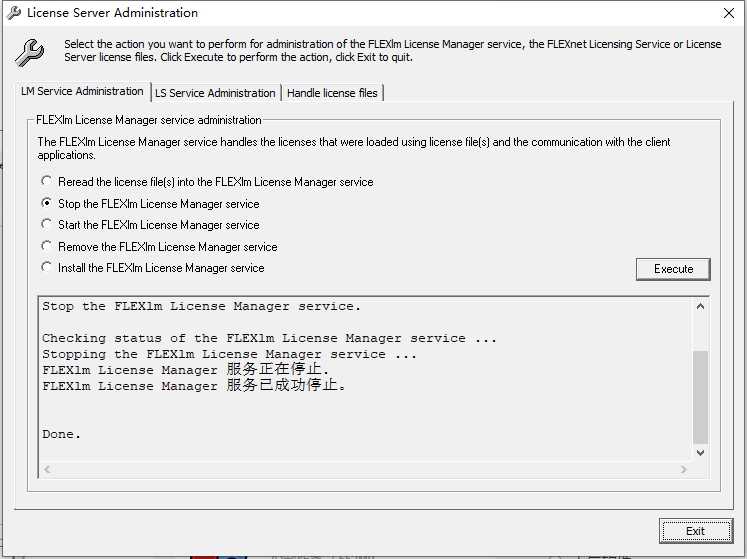Go to Handle license files tab

click(x=332, y=93)
